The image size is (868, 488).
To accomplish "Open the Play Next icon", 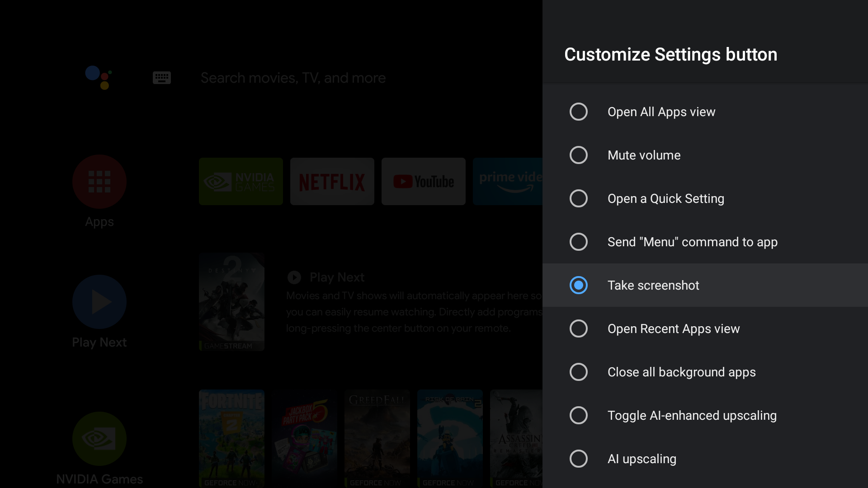I will [x=99, y=301].
